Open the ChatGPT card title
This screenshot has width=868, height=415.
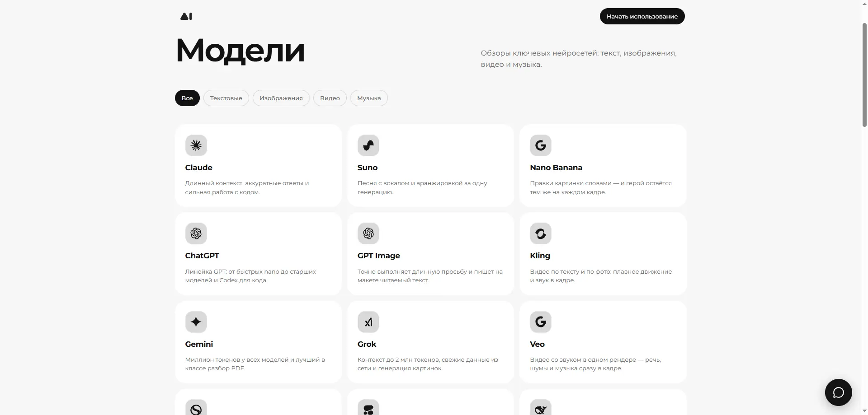[x=202, y=256]
